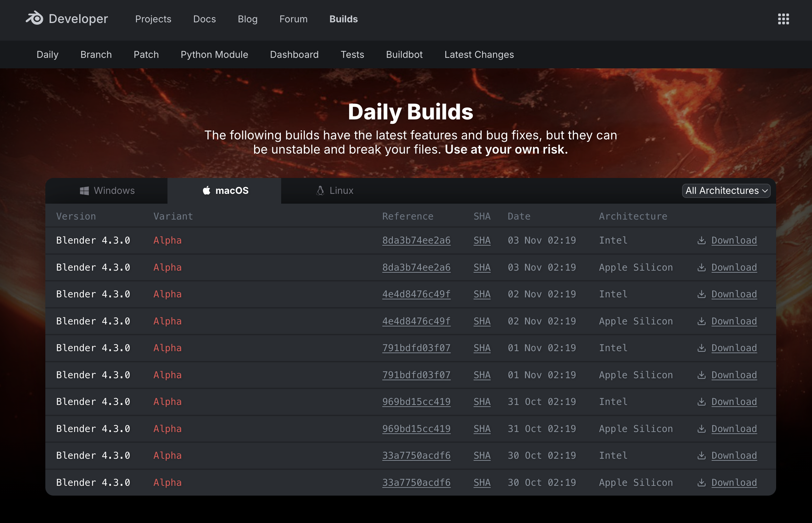Click Download text for 02 Nov Apple Silicon build
This screenshot has width=812, height=523.
(x=734, y=321)
